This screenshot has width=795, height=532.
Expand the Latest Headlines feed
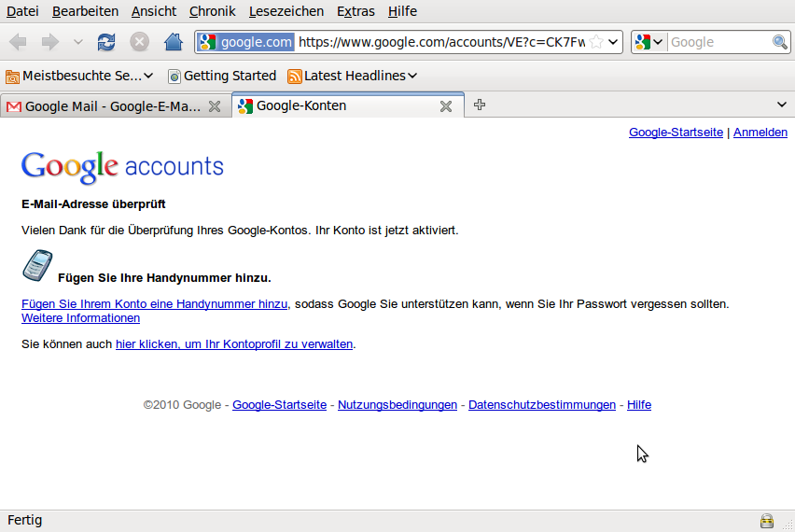pyautogui.click(x=353, y=77)
